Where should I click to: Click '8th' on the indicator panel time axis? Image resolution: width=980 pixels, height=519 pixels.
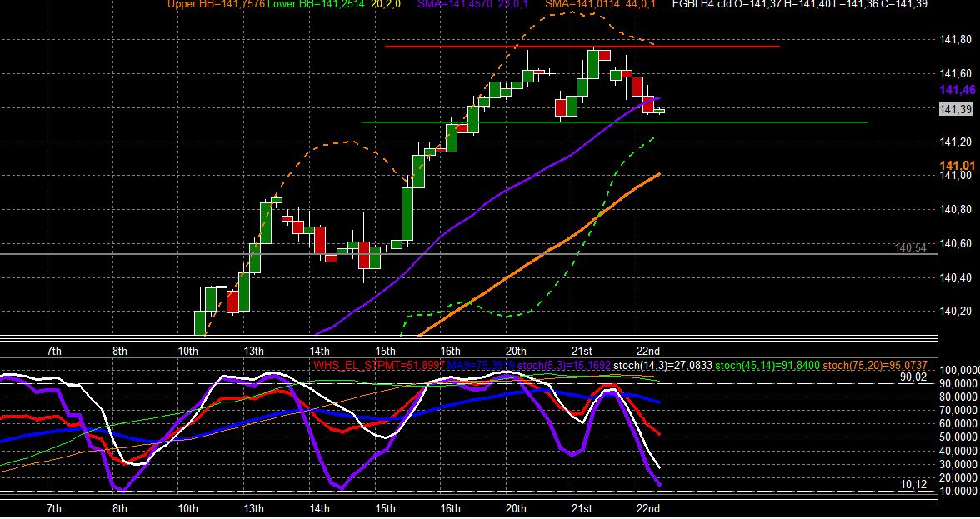click(120, 508)
